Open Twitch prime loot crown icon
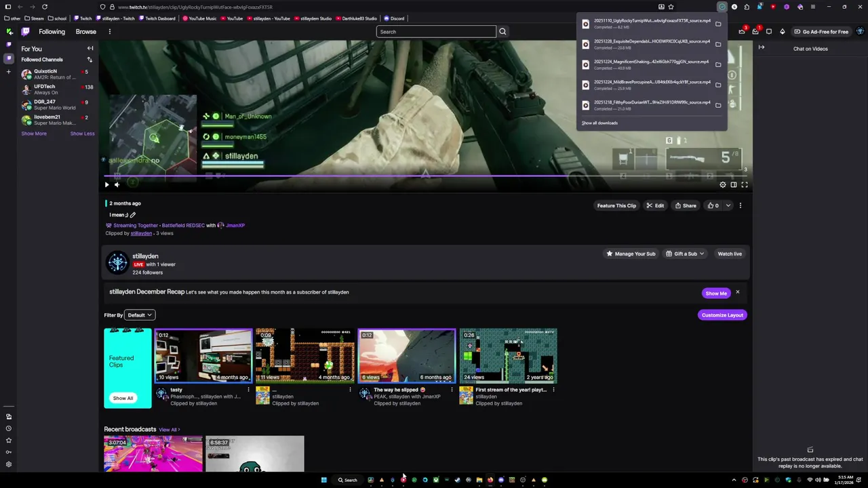Screen dimensions: 868x488 pos(742,32)
